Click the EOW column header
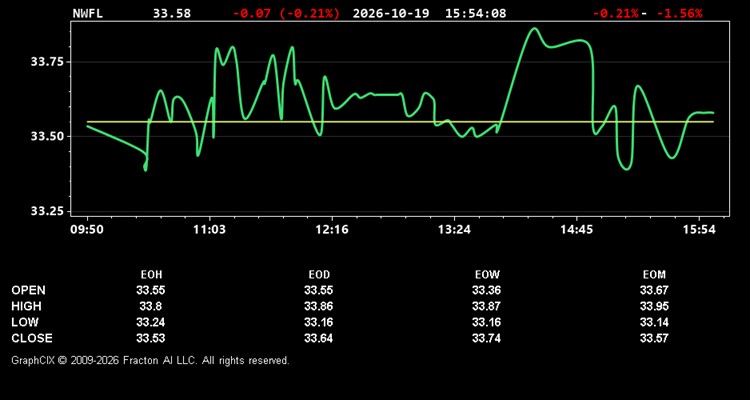Image resolution: width=750 pixels, height=400 pixels. click(x=487, y=275)
